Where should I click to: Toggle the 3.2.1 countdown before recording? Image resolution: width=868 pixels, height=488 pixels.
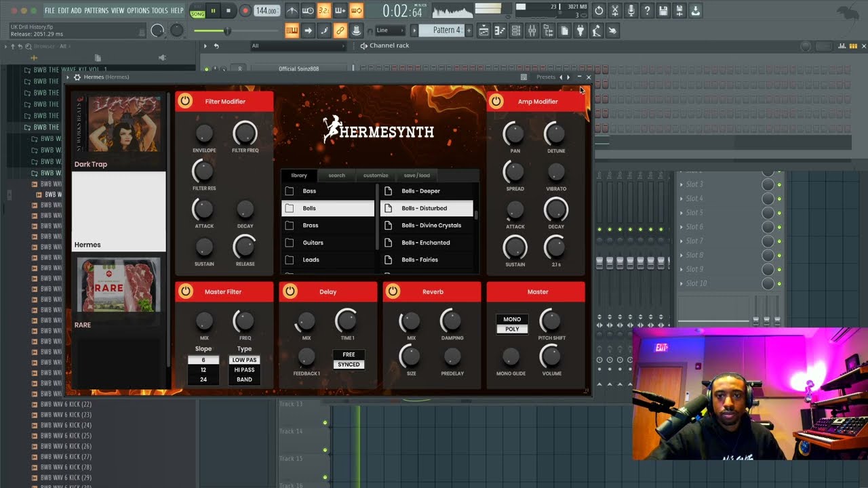323,11
